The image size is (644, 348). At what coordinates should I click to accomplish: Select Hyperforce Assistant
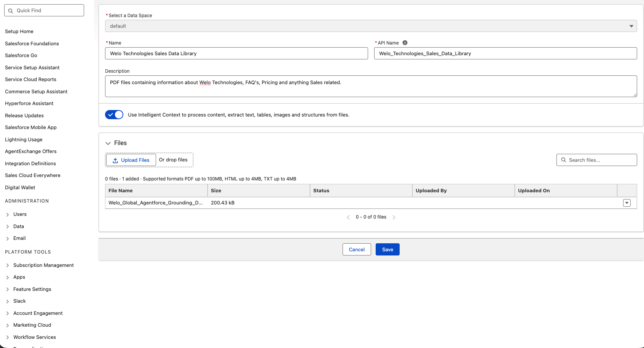click(29, 104)
